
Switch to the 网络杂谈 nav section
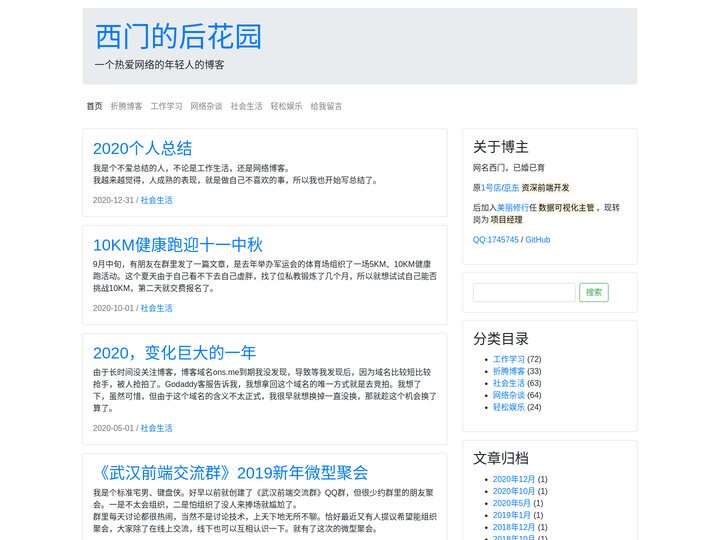coord(207,106)
